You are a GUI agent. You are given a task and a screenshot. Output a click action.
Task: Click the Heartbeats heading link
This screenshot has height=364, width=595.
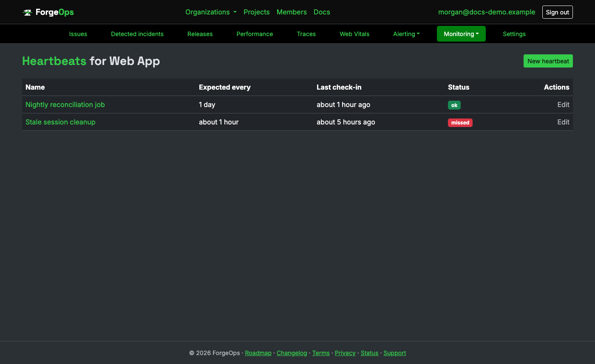click(x=54, y=61)
